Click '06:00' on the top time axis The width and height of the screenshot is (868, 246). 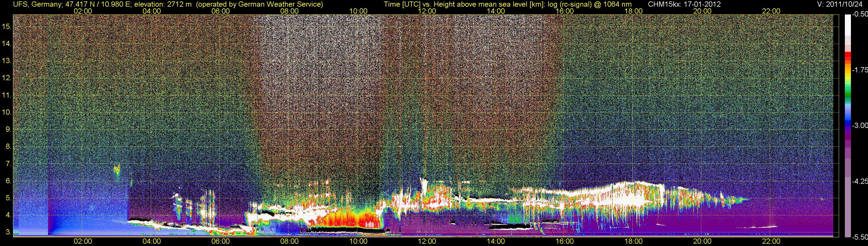(x=220, y=11)
